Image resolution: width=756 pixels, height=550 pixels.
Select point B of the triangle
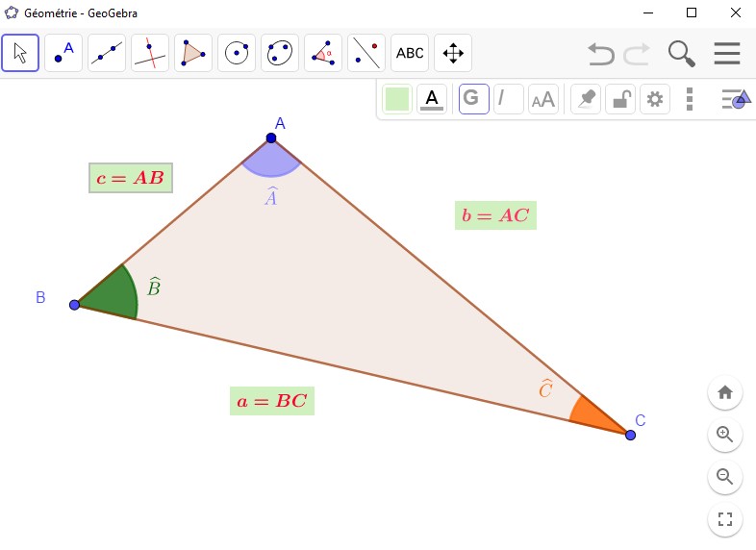pyautogui.click(x=74, y=305)
